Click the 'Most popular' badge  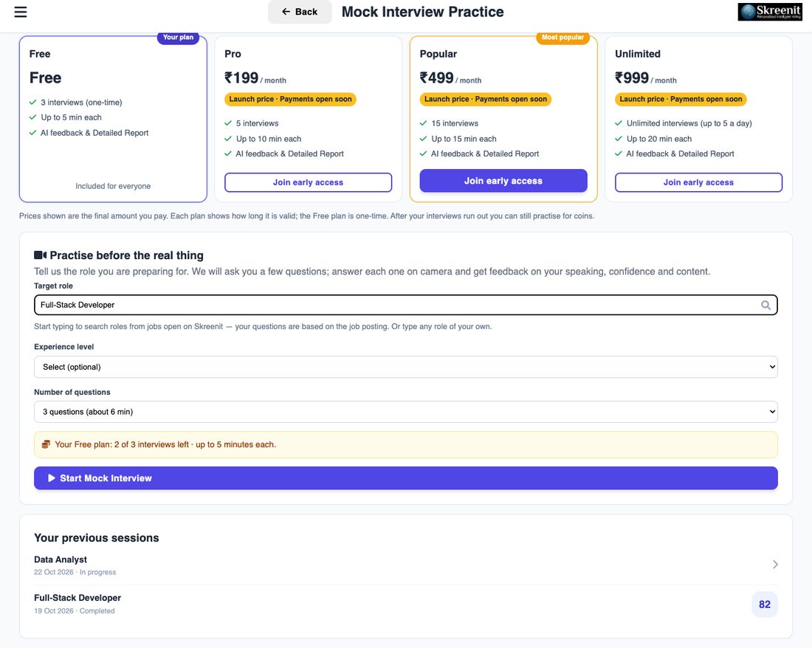563,37
